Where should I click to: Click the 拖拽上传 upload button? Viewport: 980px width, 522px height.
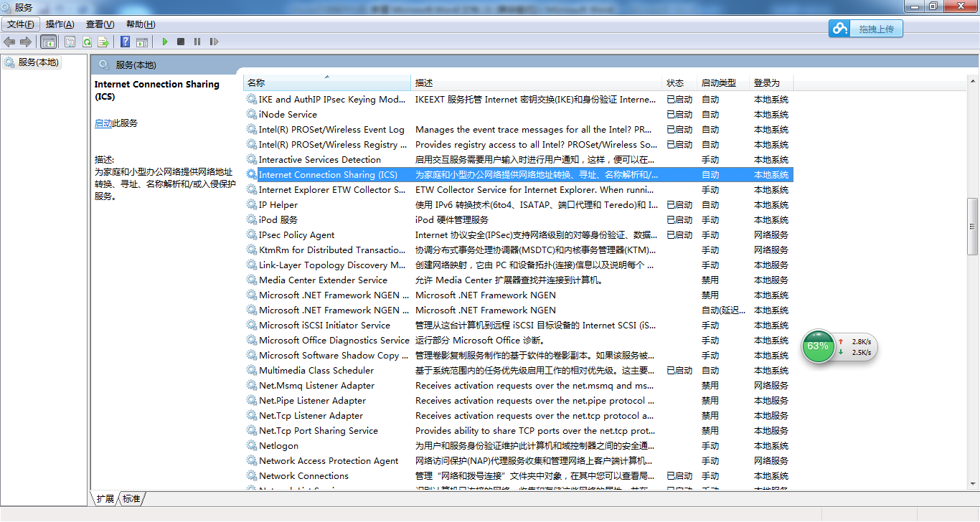coord(866,29)
